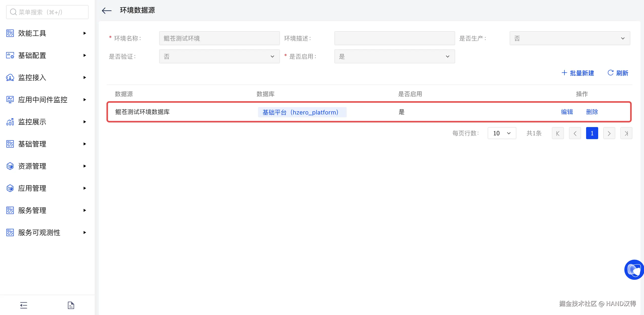Image resolution: width=644 pixels, height=315 pixels.
Task: Expand the 资源管理 menu arrow
Action: point(85,166)
